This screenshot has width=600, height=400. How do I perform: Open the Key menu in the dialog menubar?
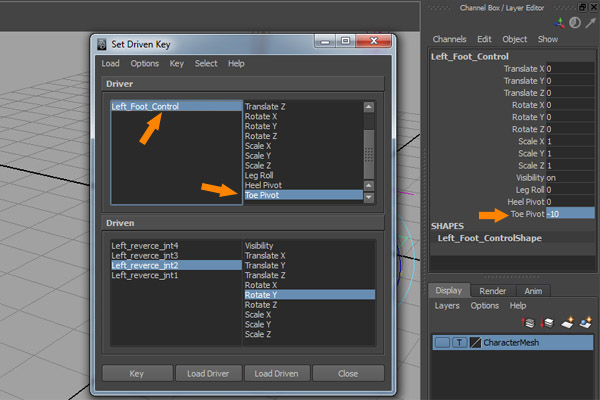pyautogui.click(x=176, y=64)
